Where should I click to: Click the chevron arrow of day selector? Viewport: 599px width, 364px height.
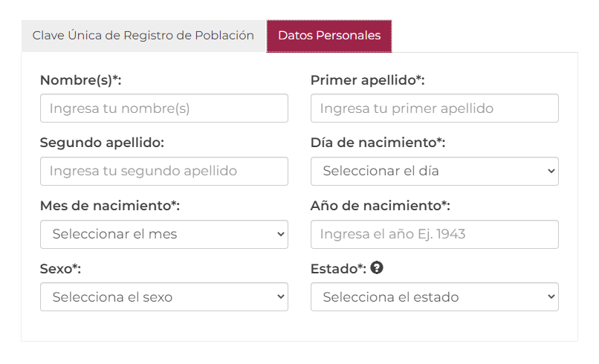tap(551, 171)
